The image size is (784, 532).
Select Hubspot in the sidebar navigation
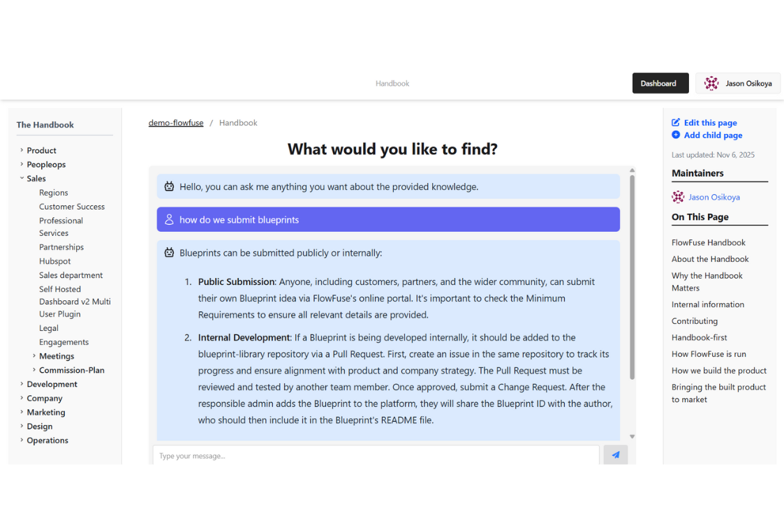tap(54, 260)
